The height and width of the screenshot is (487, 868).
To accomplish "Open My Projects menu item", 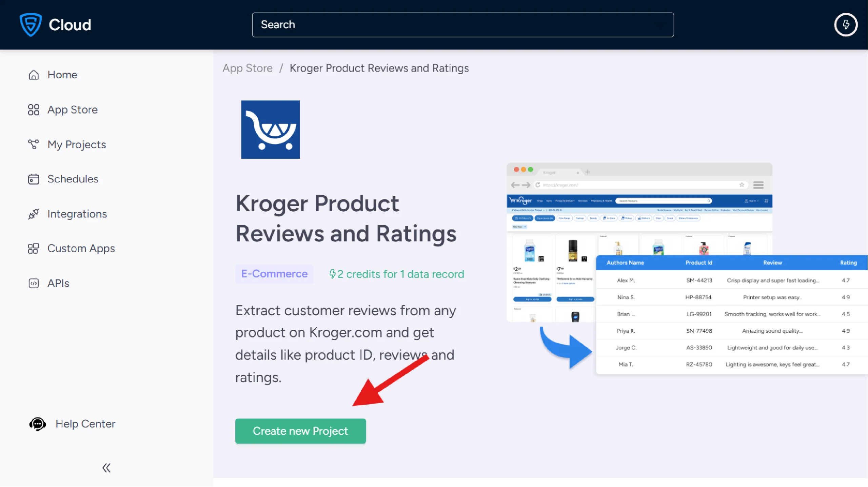I will tap(77, 144).
